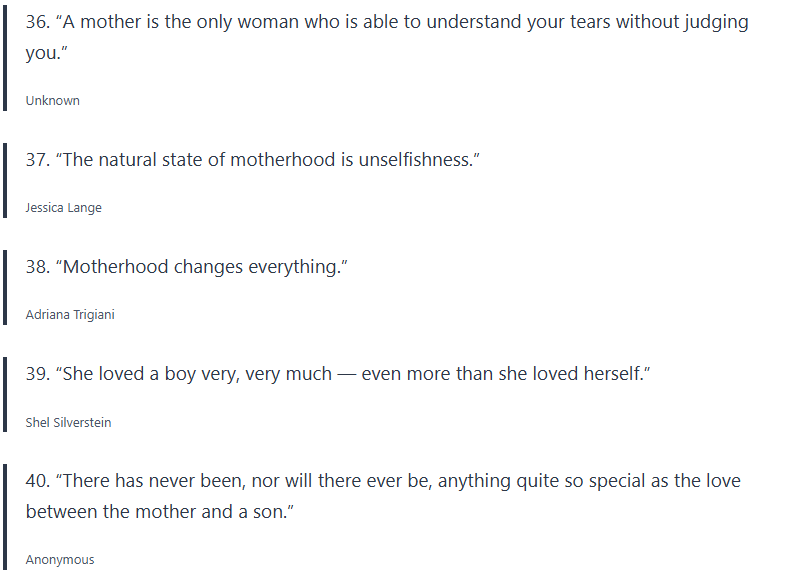Click the "Anonymous" attribution under quote 40
807x571 pixels.
[x=60, y=560]
